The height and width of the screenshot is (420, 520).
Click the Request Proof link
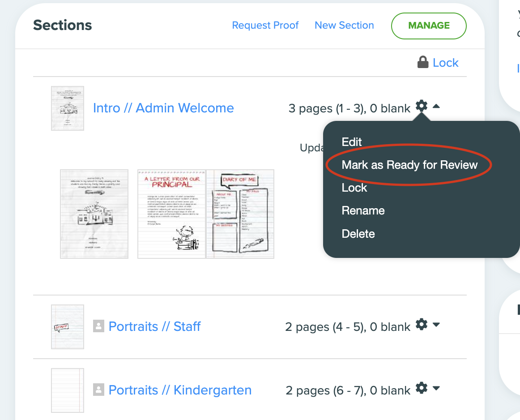(x=265, y=25)
